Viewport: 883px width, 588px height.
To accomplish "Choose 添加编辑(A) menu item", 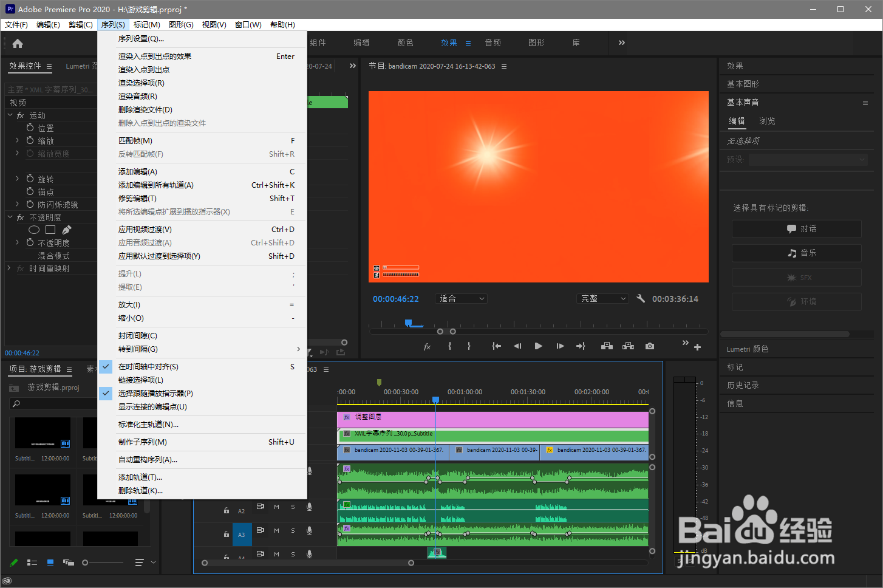I will pyautogui.click(x=202, y=172).
